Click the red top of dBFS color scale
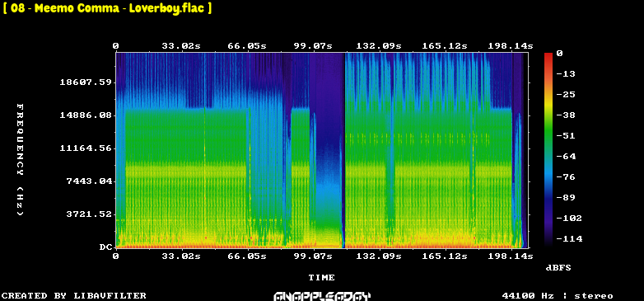644x301 pixels. [x=548, y=55]
